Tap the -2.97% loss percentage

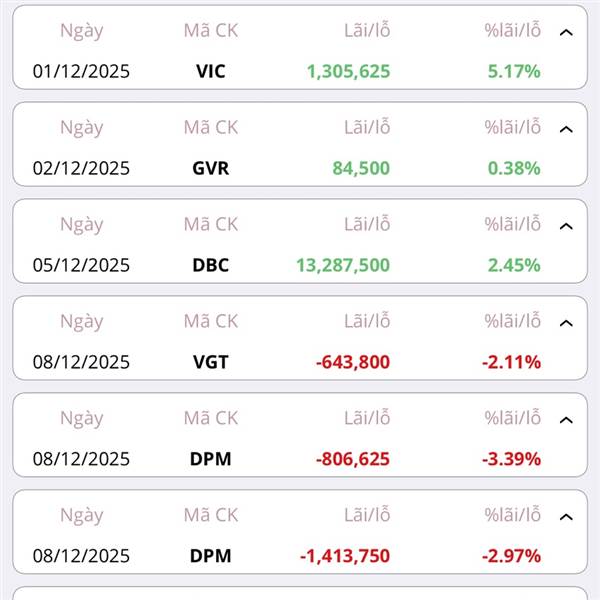tap(511, 556)
